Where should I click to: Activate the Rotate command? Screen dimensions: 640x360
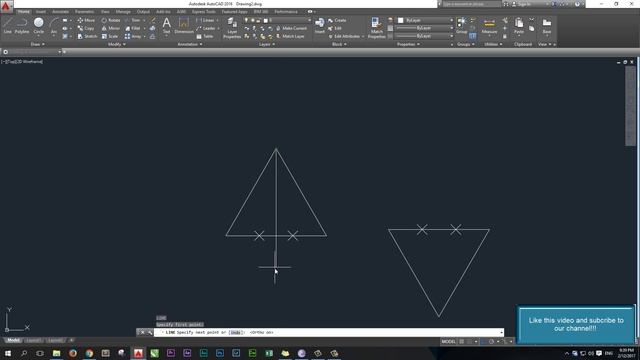click(x=111, y=20)
